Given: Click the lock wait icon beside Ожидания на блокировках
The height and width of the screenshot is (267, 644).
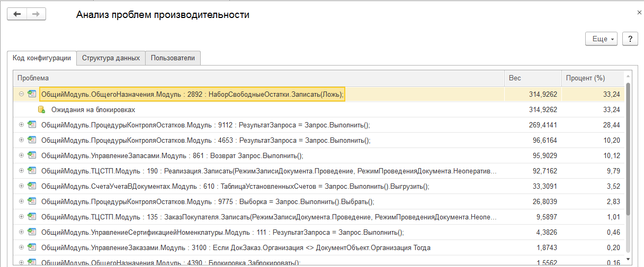Looking at the screenshot, I should pos(41,110).
